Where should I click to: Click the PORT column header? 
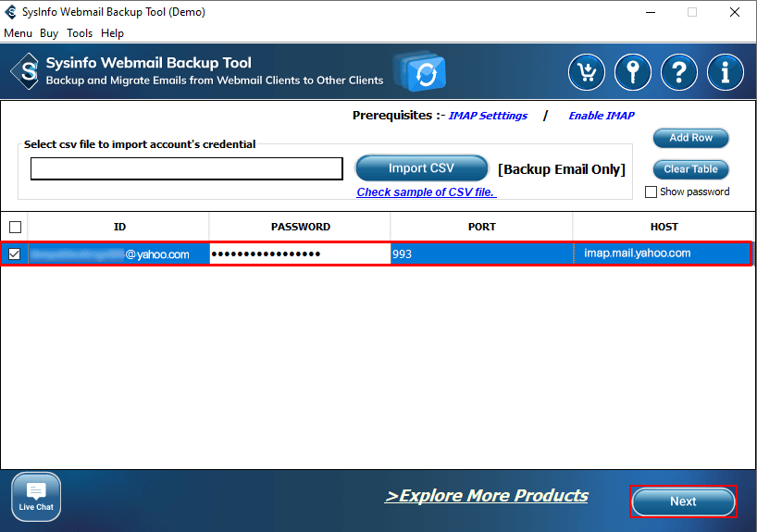(x=482, y=227)
